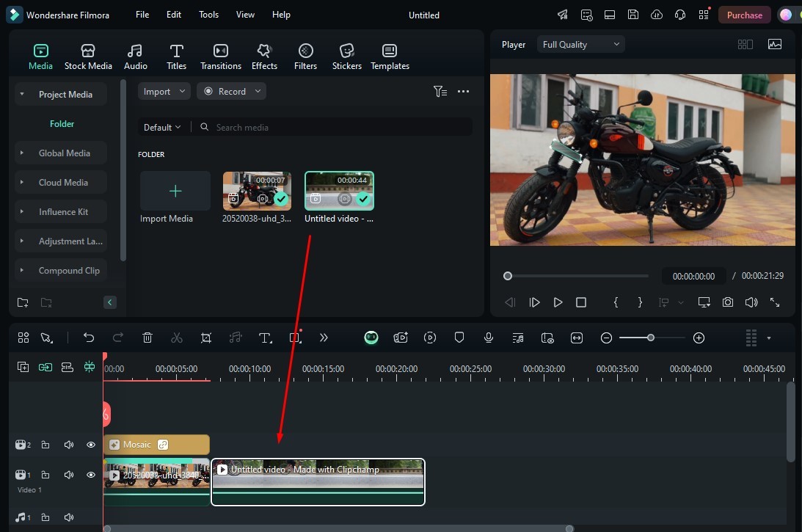Take a snapshot with the camera icon
The width and height of the screenshot is (802, 532).
[x=727, y=302]
